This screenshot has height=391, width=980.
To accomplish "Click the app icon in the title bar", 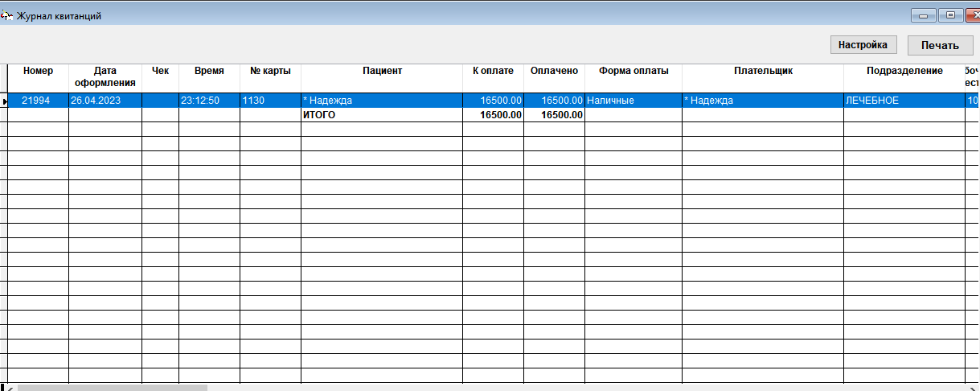I will (x=8, y=15).
